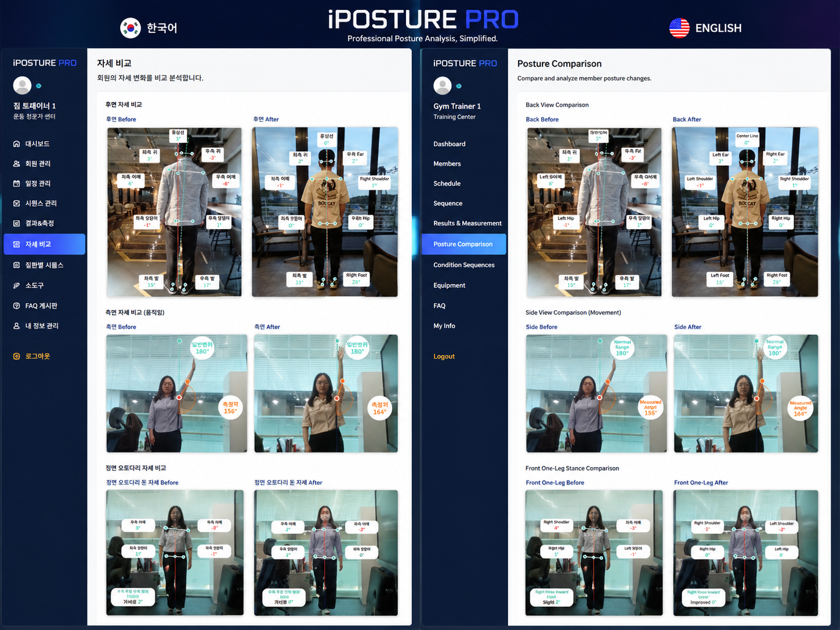Click the 'Back After' caption label
This screenshot has width=840, height=630.
coord(687,120)
